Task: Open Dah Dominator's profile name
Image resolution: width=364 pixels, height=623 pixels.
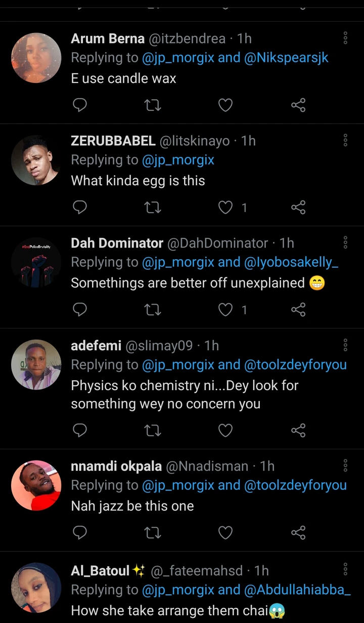Action: [117, 243]
